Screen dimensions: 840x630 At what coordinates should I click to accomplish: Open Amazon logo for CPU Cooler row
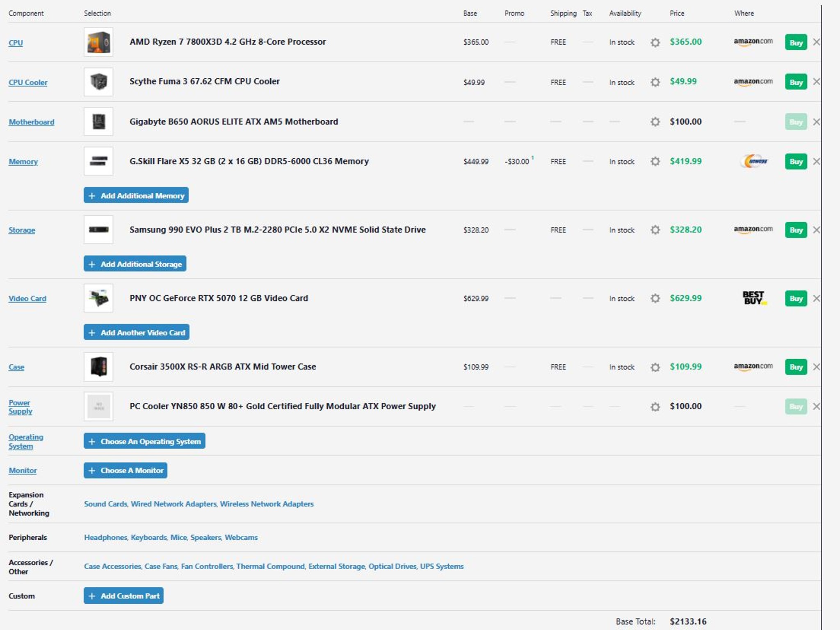[x=753, y=82]
